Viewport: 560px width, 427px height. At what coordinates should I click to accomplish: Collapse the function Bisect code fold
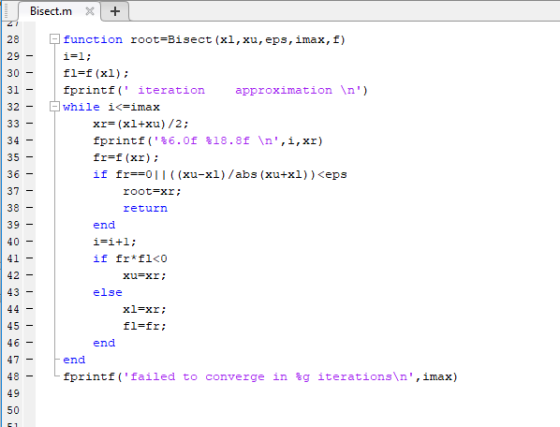tap(55, 39)
